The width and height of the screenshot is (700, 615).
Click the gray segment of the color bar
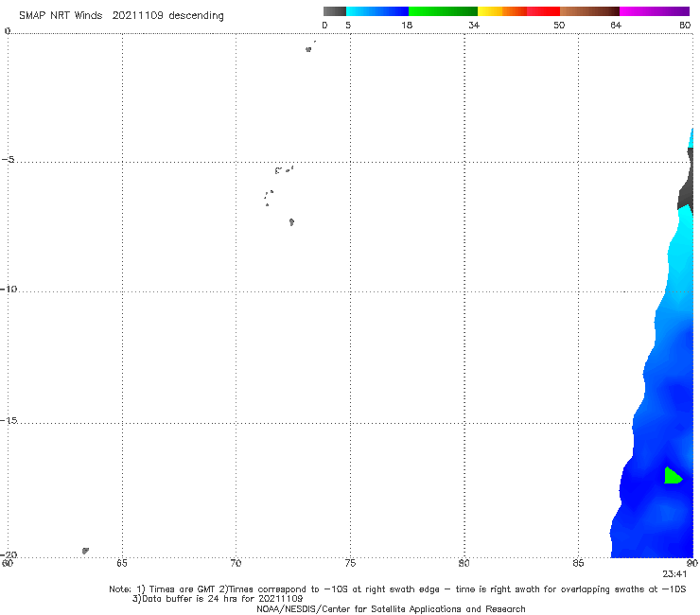tap(334, 11)
